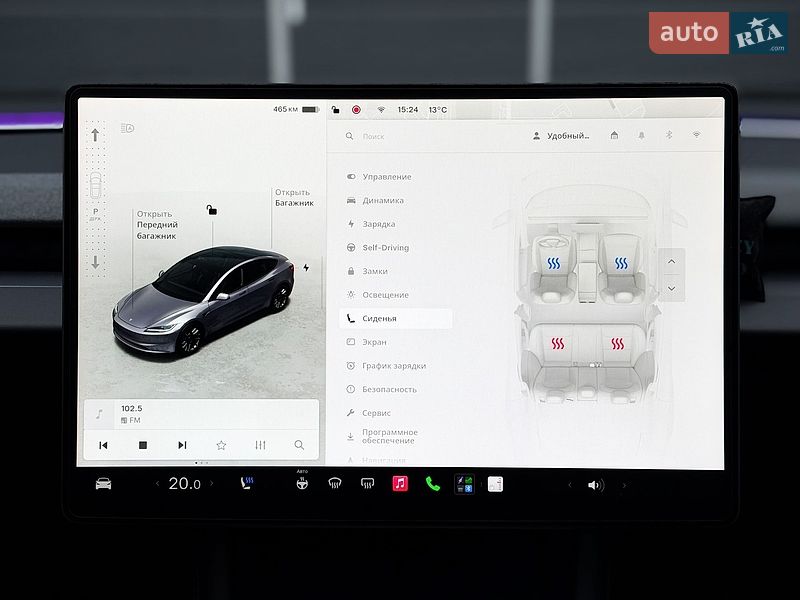Image resolution: width=800 pixels, height=600 pixels.
Task: Turn on the rear window defrost
Action: [x=367, y=483]
